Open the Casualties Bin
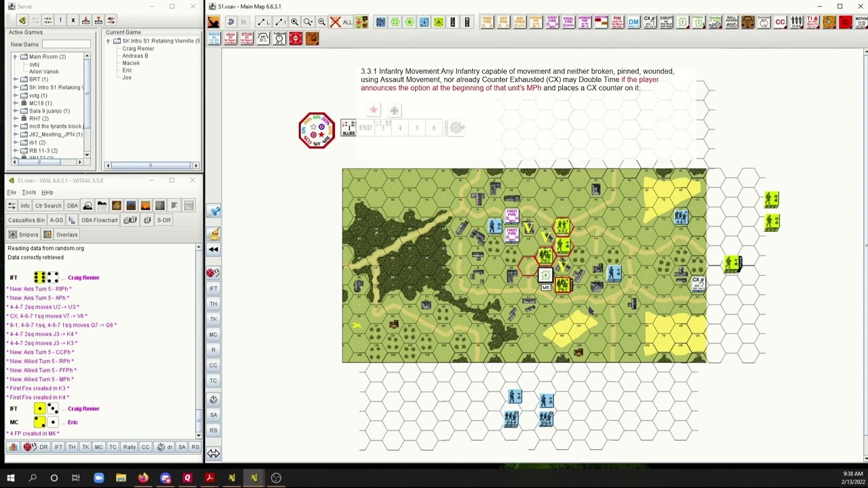Image resolution: width=868 pixels, height=488 pixels. tap(26, 220)
